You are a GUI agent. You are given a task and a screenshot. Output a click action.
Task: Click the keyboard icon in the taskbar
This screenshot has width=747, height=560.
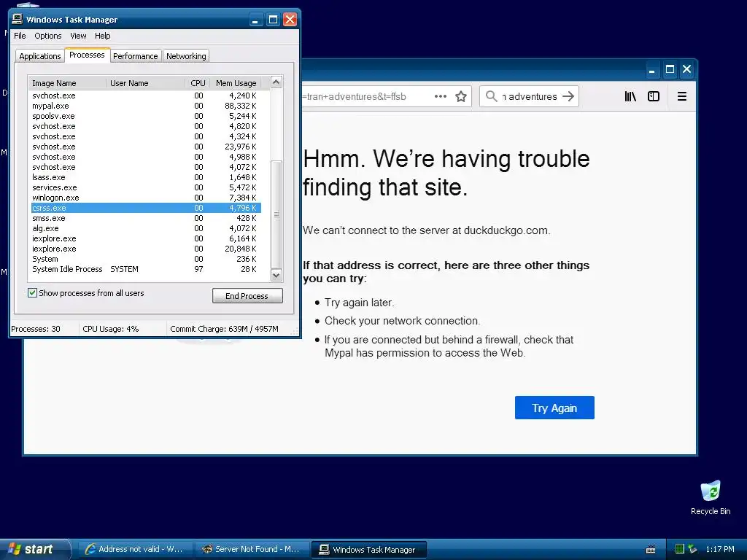pyautogui.click(x=650, y=550)
